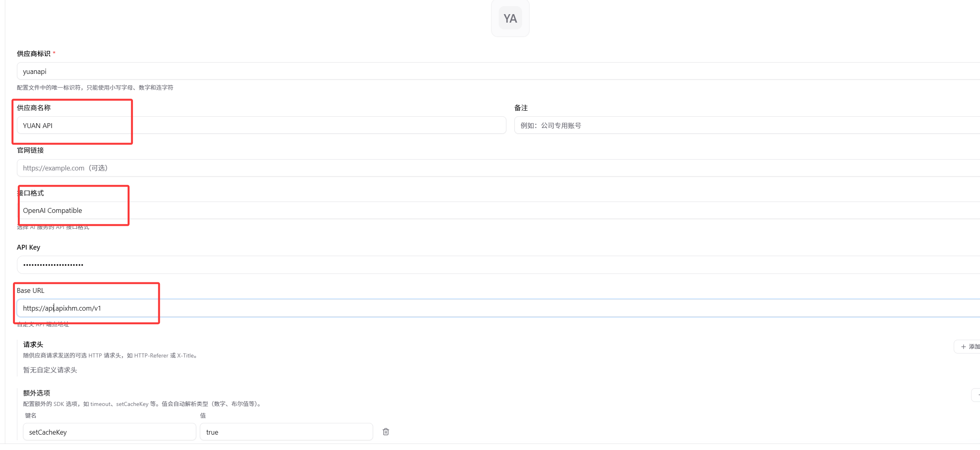
Task: Click the 官网链接 URL input field
Action: tap(498, 168)
